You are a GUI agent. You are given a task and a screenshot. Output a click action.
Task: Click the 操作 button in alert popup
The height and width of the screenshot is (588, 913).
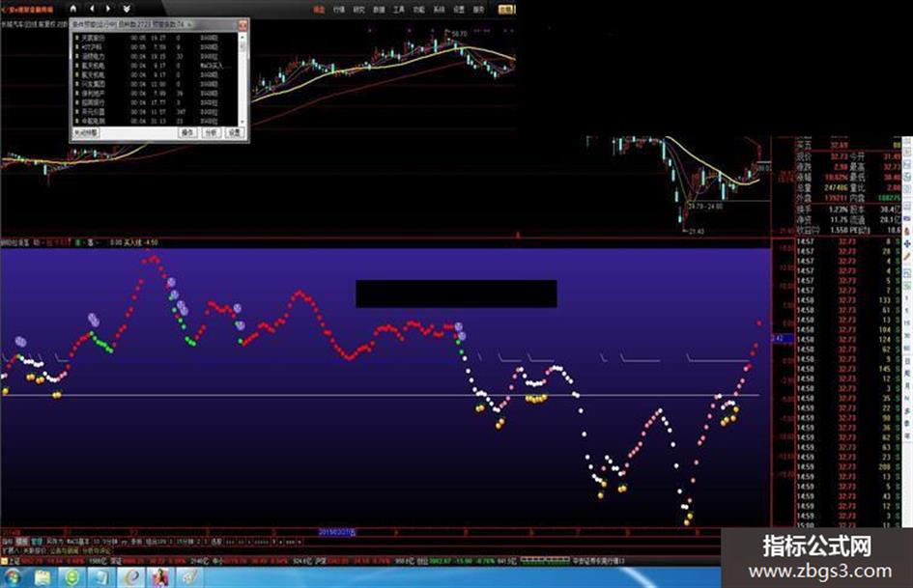coord(186,132)
